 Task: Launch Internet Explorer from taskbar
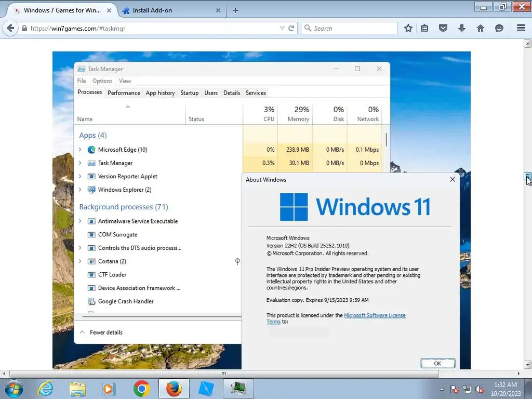46,389
